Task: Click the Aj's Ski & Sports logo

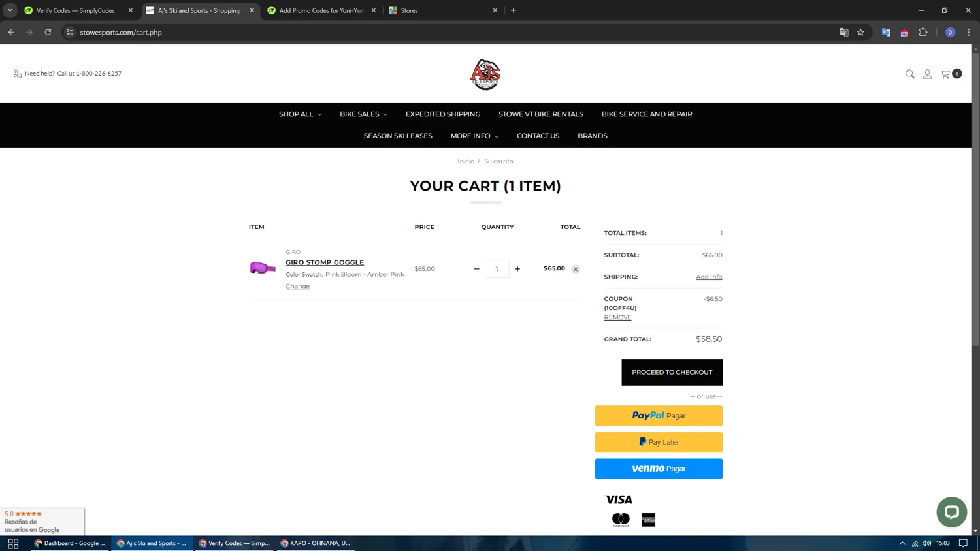Action: point(485,74)
